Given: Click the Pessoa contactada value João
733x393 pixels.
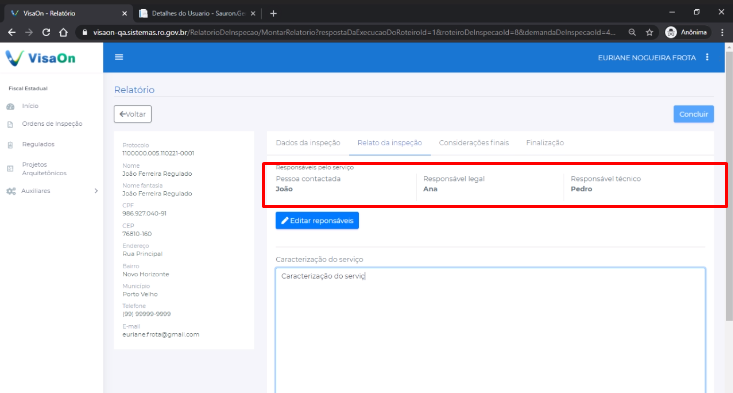Looking at the screenshot, I should coord(284,189).
